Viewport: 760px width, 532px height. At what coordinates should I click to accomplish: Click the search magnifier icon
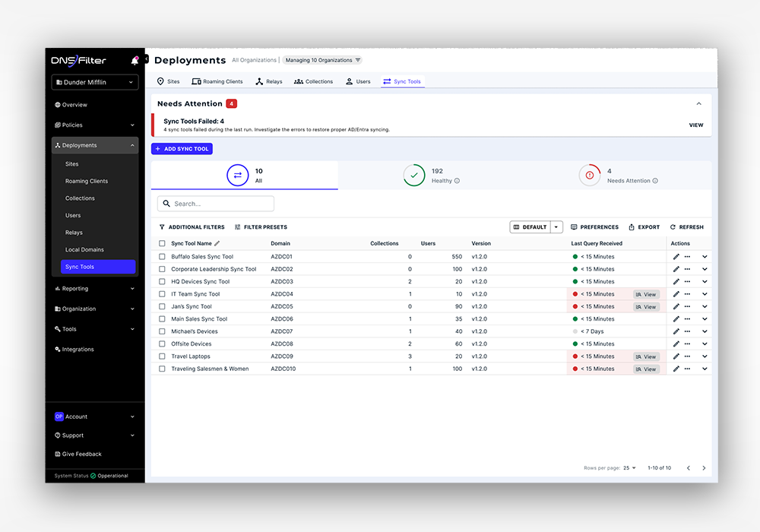[166, 204]
